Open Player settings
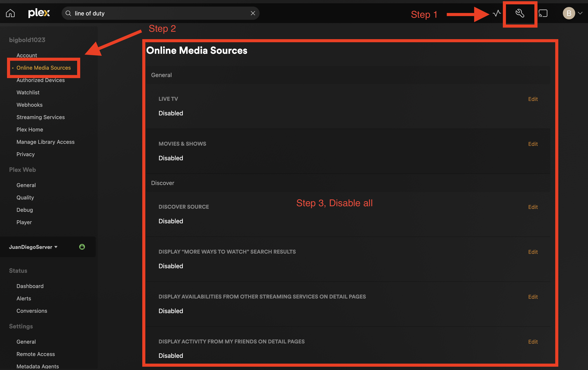This screenshot has width=588, height=370. click(24, 222)
